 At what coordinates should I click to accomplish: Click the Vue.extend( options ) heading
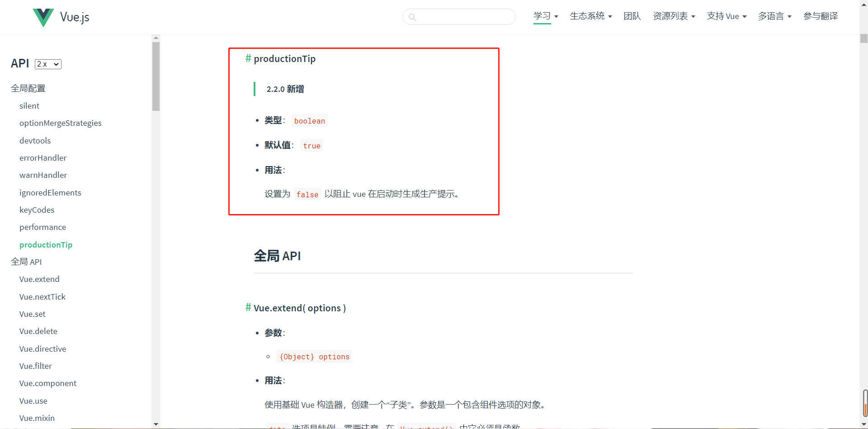[x=300, y=308]
